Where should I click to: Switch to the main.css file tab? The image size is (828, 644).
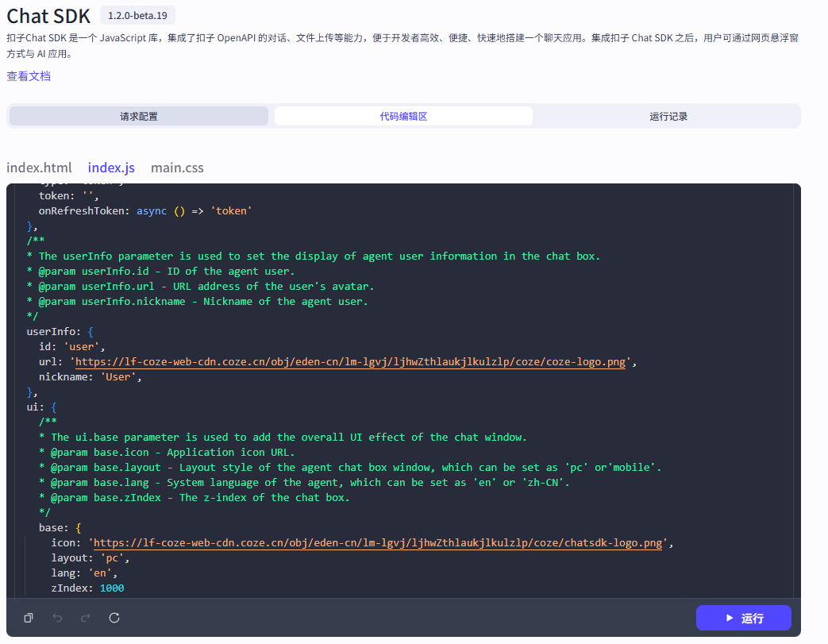click(177, 168)
